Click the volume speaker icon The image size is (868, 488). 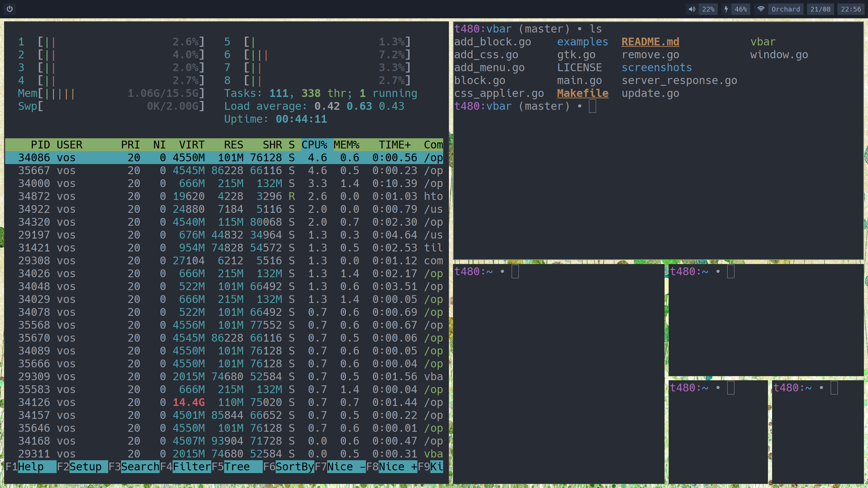click(692, 9)
